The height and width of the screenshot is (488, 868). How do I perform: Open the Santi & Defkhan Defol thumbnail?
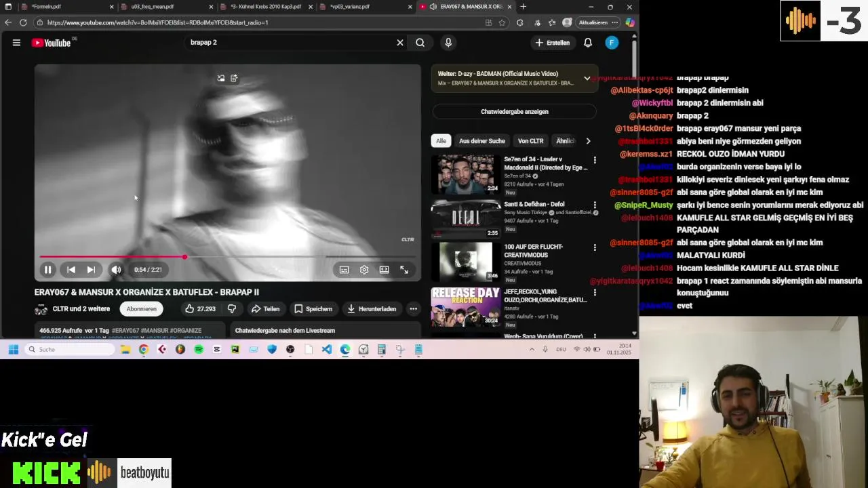point(465,218)
